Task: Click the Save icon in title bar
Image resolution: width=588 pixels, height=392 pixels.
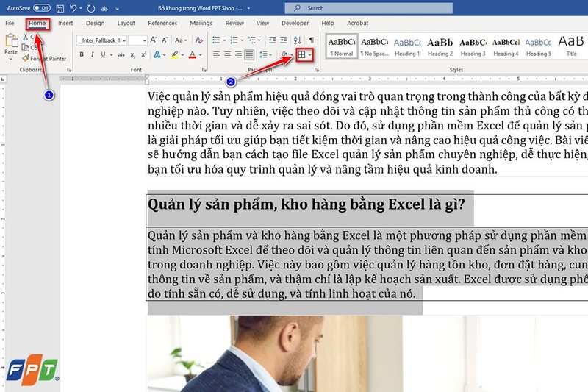Action: 60,8
